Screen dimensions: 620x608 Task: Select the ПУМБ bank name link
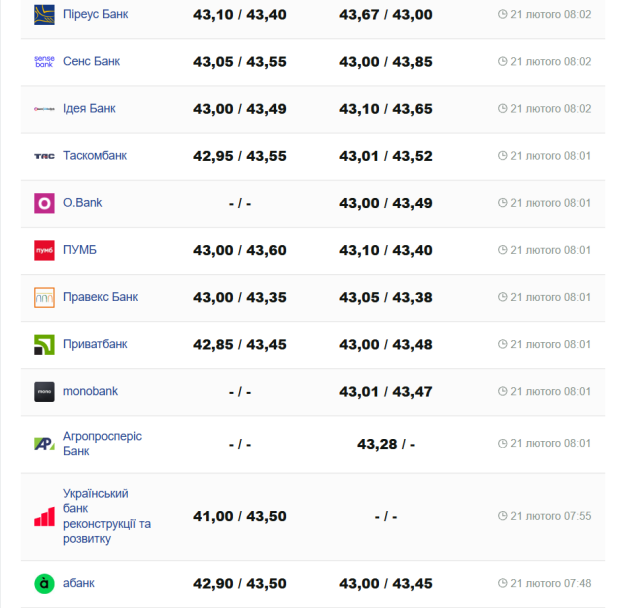[80, 250]
